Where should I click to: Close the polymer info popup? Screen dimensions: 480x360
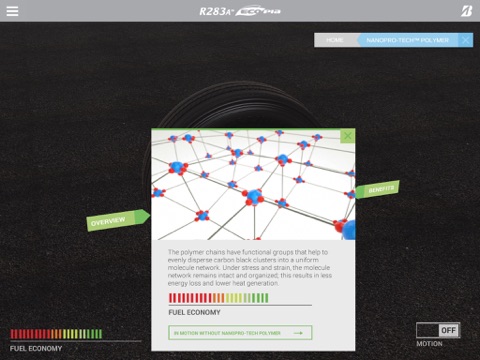(x=348, y=136)
